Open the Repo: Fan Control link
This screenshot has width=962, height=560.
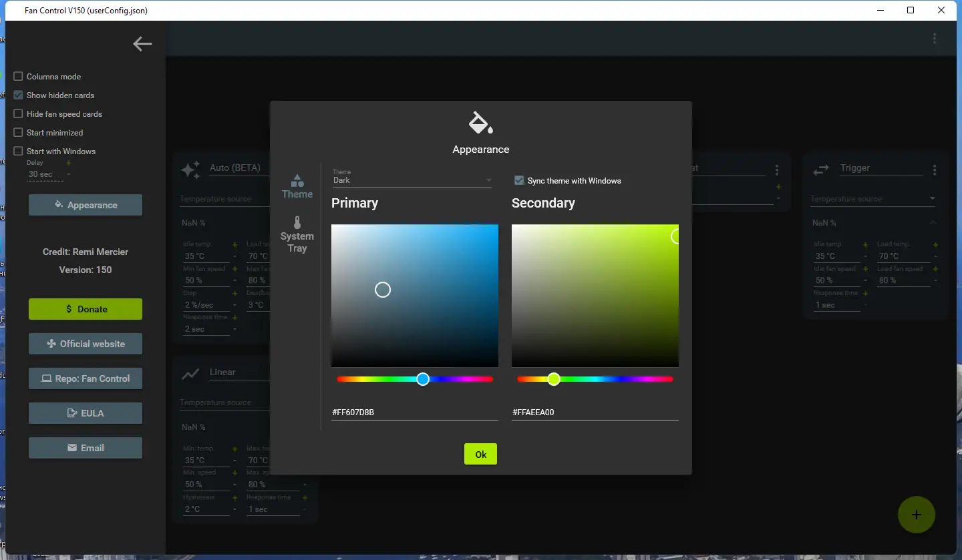86,378
